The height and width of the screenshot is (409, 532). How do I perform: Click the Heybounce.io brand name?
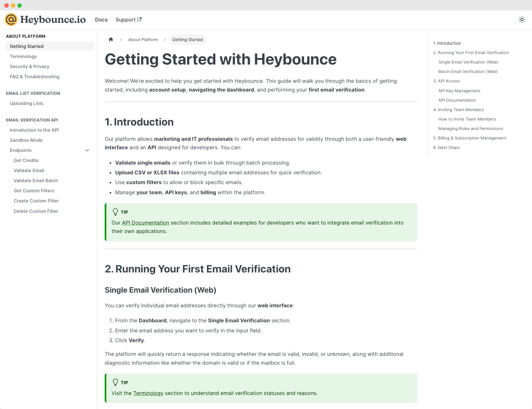click(x=53, y=20)
